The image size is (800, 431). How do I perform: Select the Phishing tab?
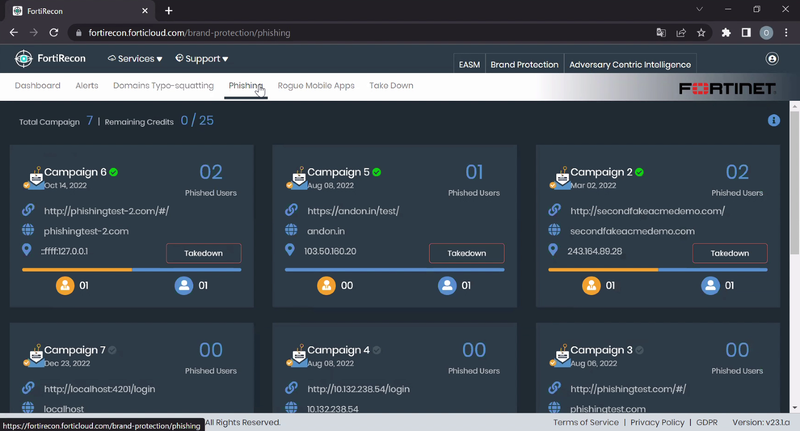[x=245, y=86]
